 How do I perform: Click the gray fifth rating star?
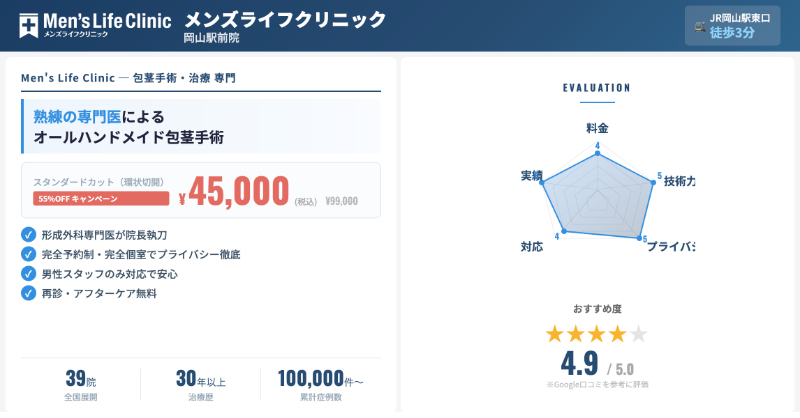(639, 334)
